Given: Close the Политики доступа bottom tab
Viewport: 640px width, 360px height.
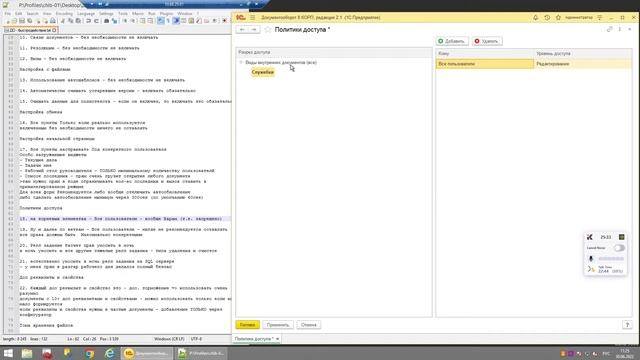Looking at the screenshot, I should [278, 339].
